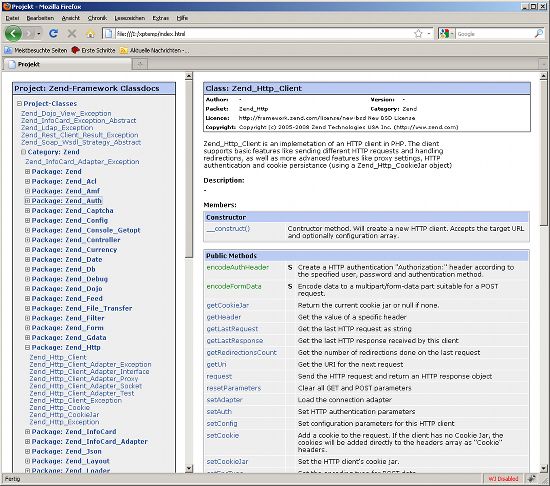Collapse the Project-Classes tree node

[x=20, y=103]
